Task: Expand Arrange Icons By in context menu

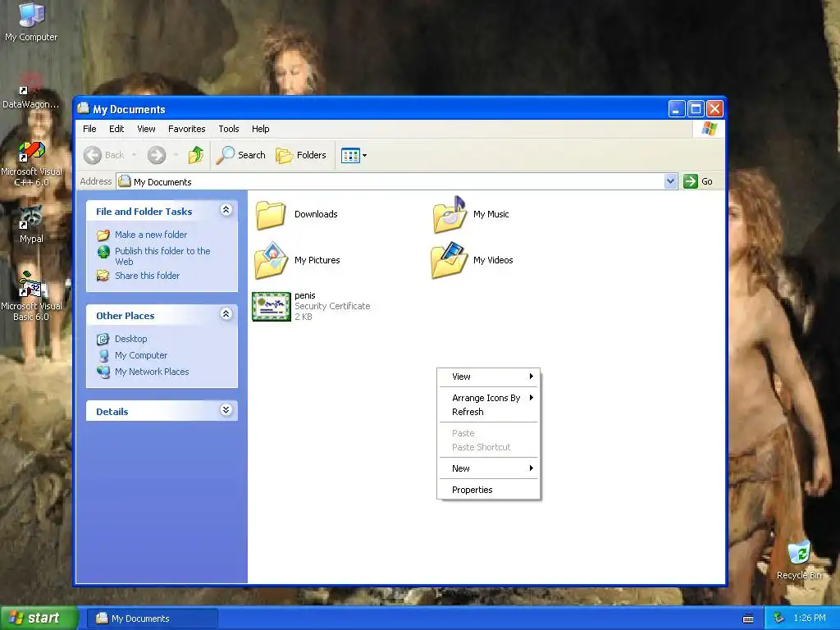Action: (489, 398)
